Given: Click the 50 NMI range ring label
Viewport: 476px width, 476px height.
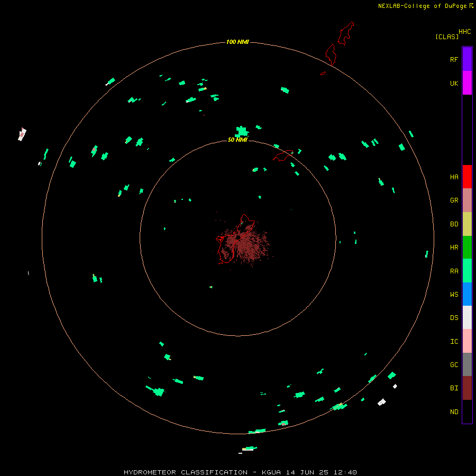Looking at the screenshot, I should (237, 140).
